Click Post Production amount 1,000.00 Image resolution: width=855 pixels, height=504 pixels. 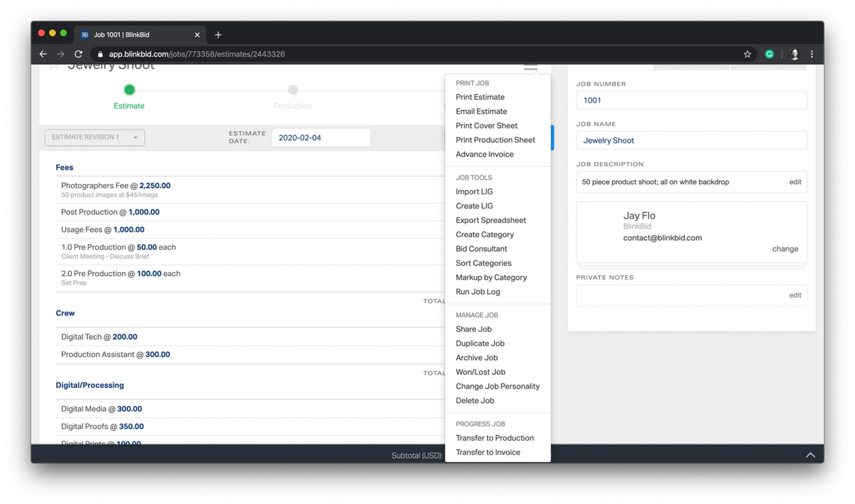(144, 212)
